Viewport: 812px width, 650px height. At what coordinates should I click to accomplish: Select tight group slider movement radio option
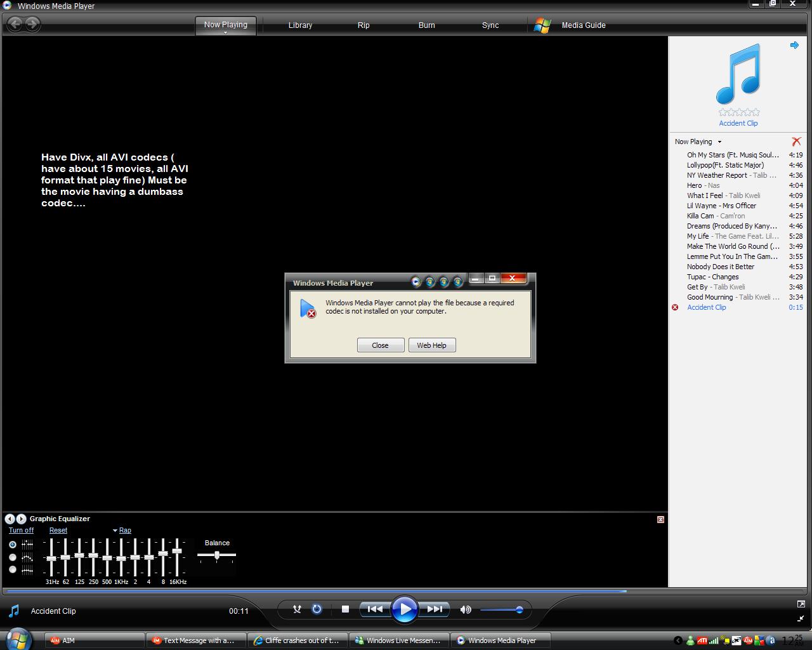coord(13,569)
